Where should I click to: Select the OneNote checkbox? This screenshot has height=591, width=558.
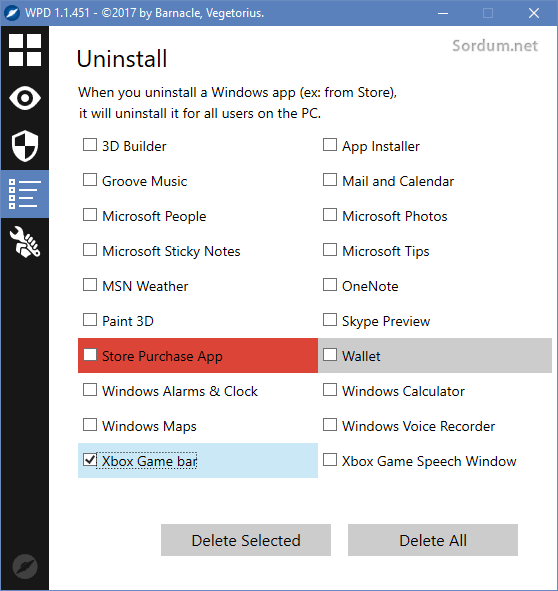point(330,285)
